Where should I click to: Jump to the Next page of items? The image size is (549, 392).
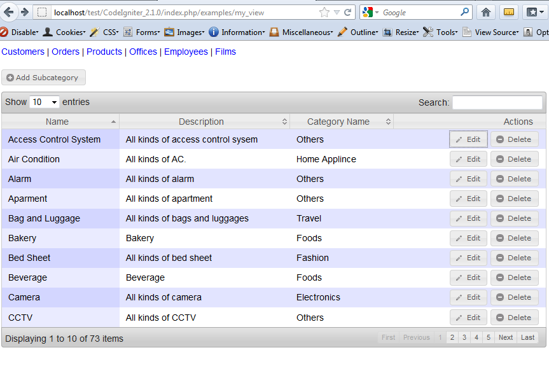506,337
